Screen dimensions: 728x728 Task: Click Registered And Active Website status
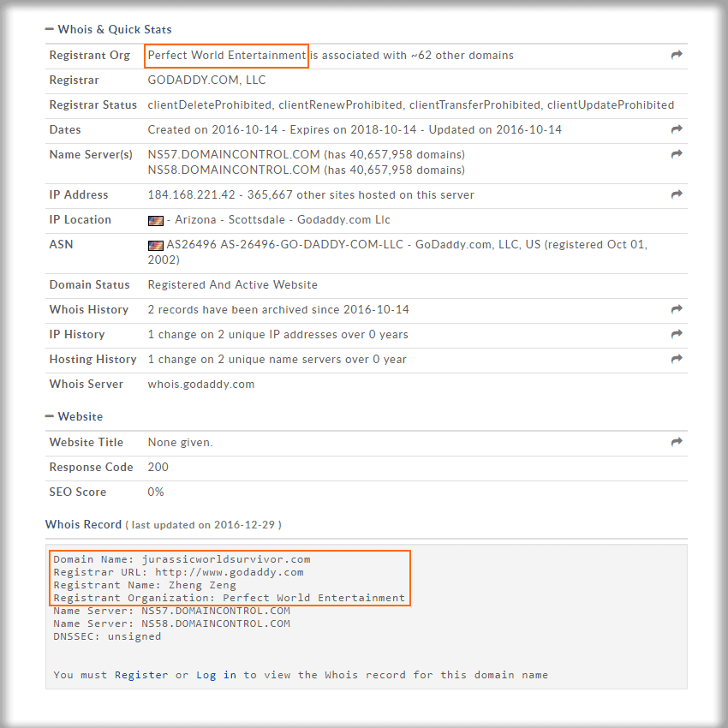coord(233,284)
